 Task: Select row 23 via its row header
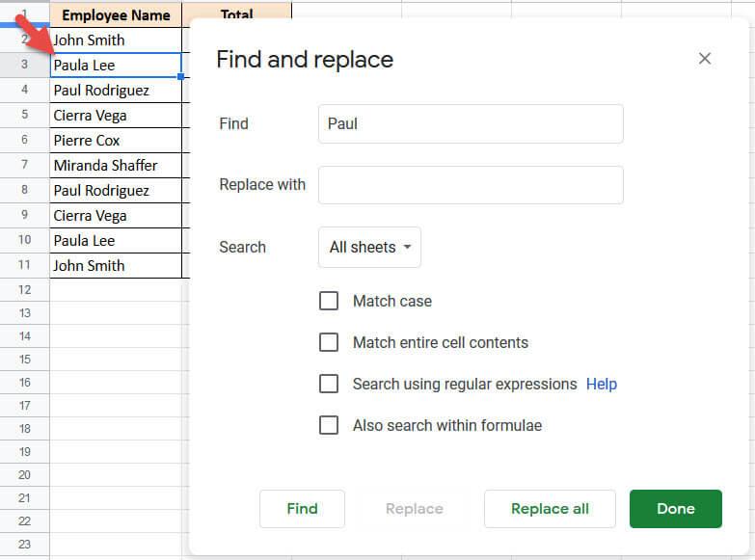(x=24, y=545)
